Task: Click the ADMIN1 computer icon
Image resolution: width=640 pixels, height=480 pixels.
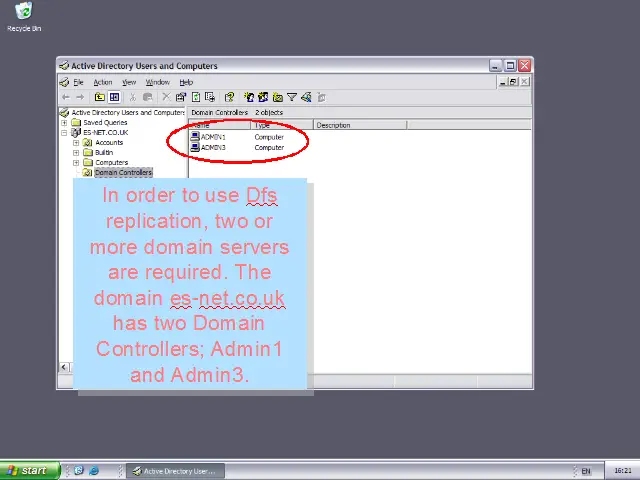Action: 195,137
